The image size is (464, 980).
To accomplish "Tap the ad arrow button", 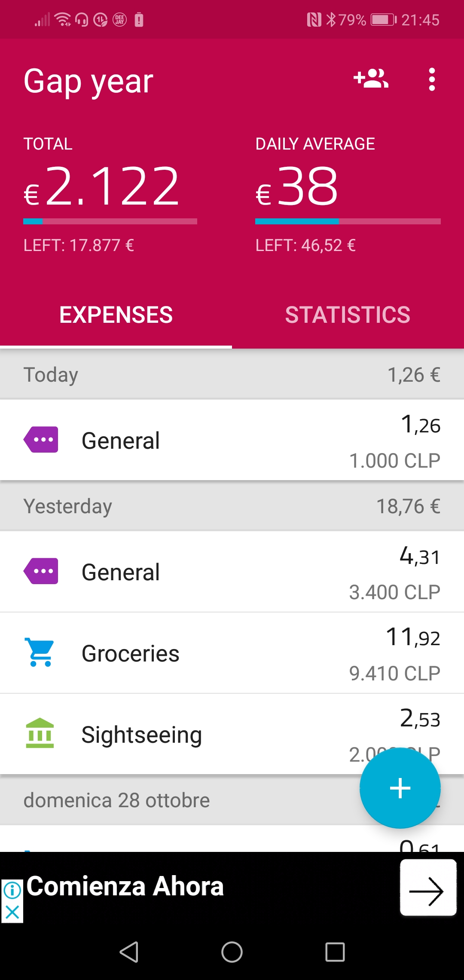I will pyautogui.click(x=427, y=887).
